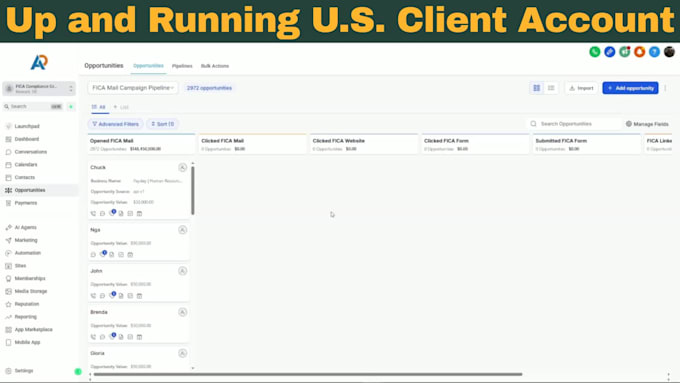
Task: Open the account location switcher
Action: [x=39, y=88]
